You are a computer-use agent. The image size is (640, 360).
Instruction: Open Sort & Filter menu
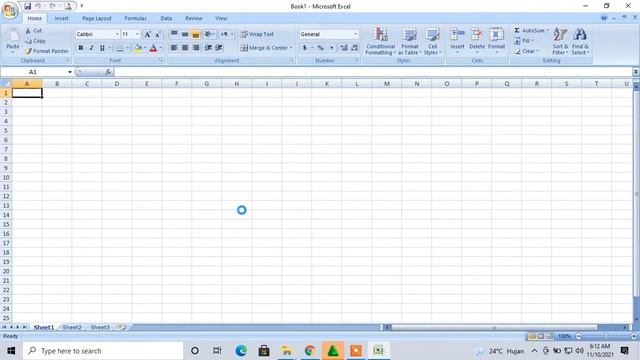pos(560,41)
